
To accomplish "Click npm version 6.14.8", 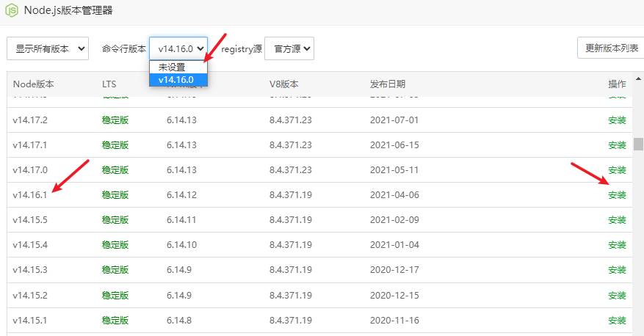I will click(179, 321).
